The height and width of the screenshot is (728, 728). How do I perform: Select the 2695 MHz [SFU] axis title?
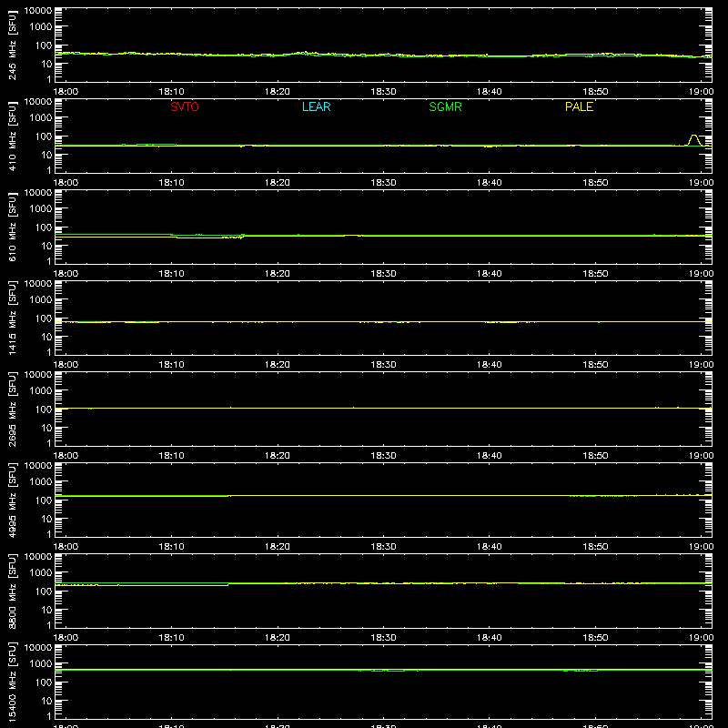[13, 409]
